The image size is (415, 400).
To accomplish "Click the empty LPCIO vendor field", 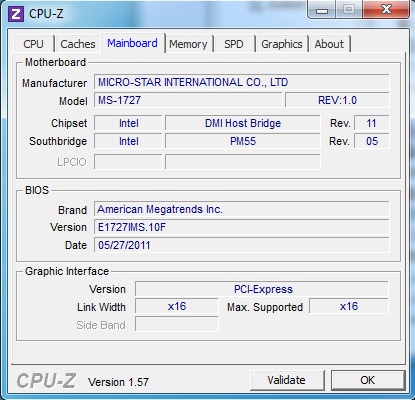I will click(128, 162).
